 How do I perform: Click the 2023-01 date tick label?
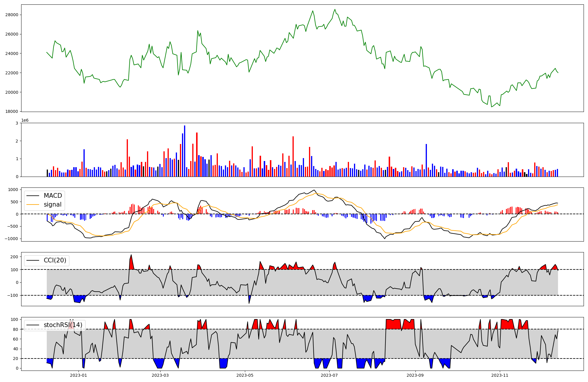(78, 375)
